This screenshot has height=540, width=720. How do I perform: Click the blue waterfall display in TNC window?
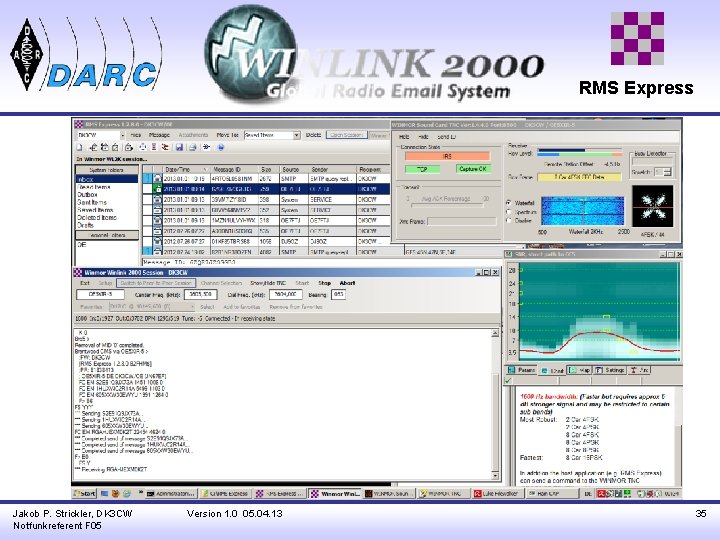(x=582, y=211)
